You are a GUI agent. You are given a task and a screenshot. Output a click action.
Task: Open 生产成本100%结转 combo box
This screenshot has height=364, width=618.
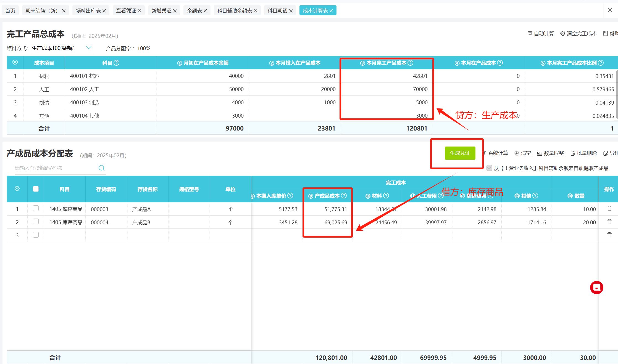(54, 48)
